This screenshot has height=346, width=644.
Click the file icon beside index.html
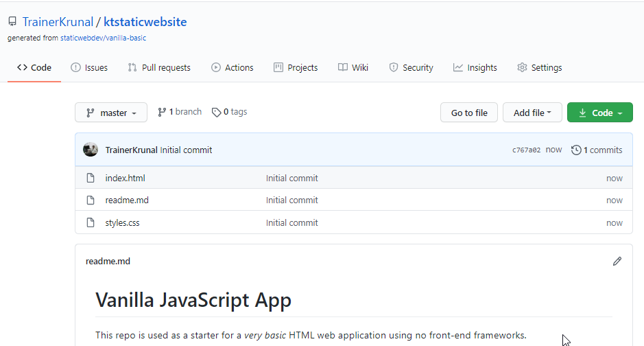point(91,178)
